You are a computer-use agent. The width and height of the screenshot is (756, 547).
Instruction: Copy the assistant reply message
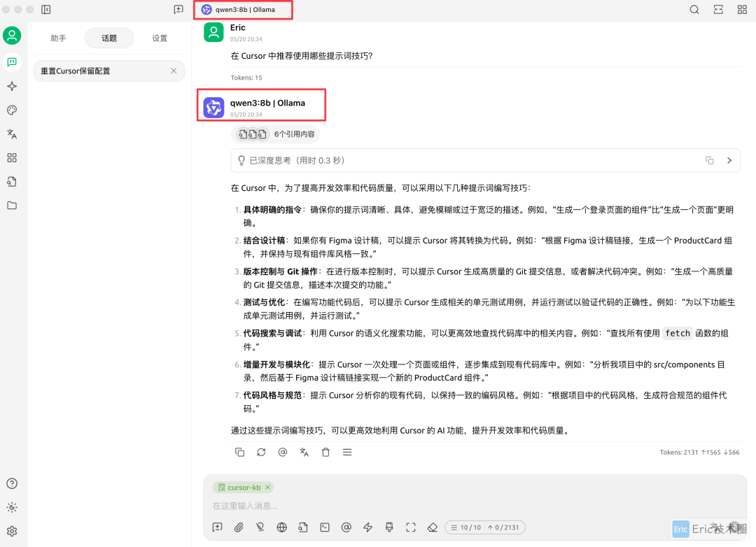[239, 452]
